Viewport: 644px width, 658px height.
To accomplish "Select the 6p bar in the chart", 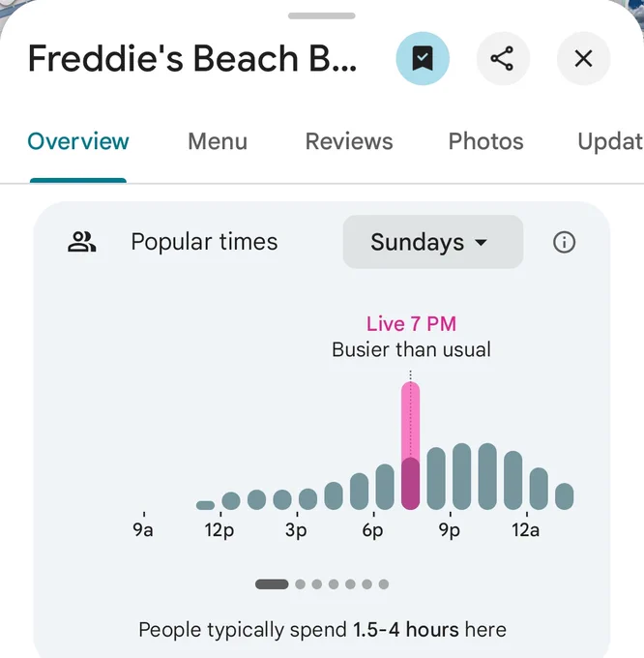I will pos(385,487).
